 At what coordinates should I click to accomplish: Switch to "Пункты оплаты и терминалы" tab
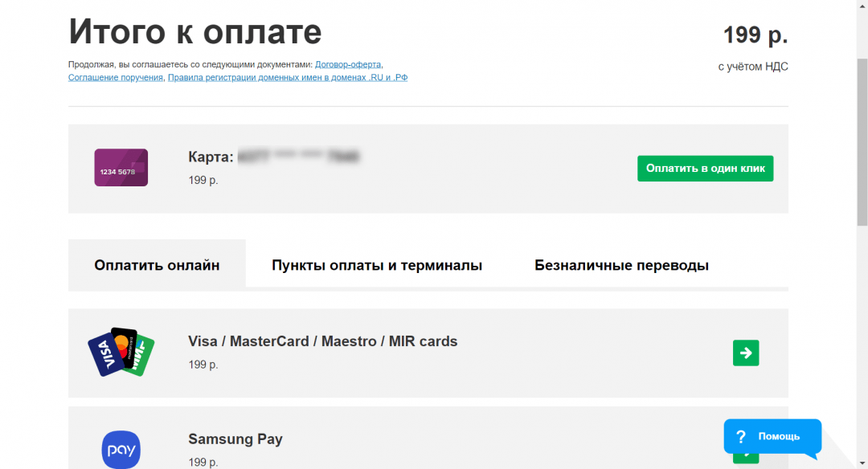[377, 265]
